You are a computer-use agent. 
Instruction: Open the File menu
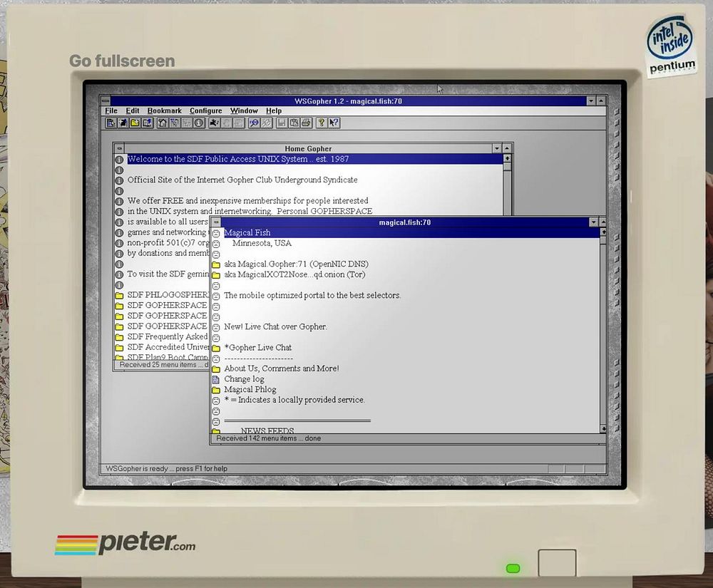coord(111,111)
